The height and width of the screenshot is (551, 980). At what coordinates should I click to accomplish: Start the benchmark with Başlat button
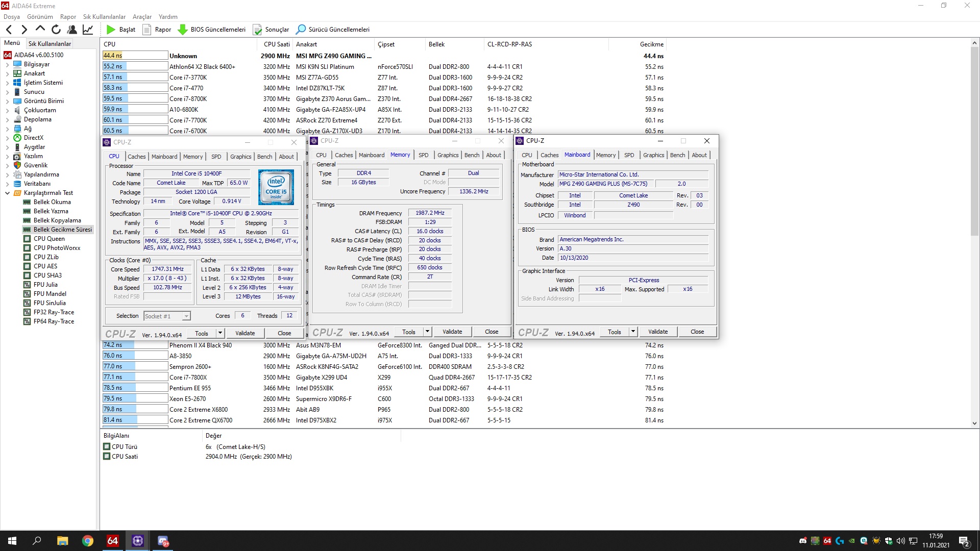[x=121, y=30]
